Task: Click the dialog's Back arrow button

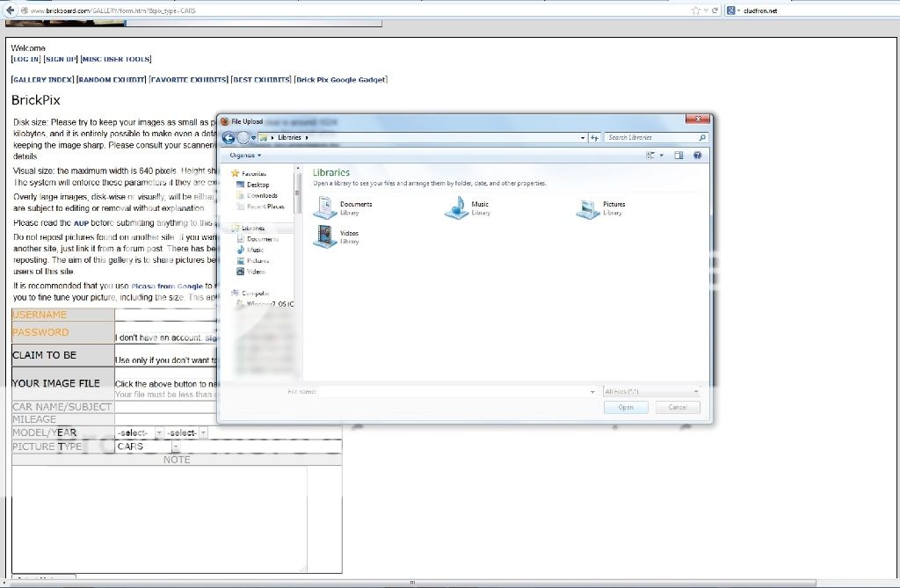Action: [x=229, y=138]
